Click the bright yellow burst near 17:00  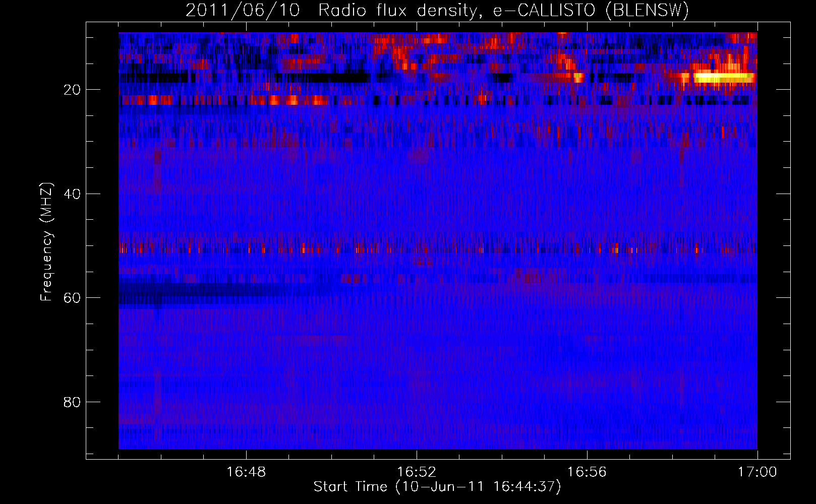(724, 78)
